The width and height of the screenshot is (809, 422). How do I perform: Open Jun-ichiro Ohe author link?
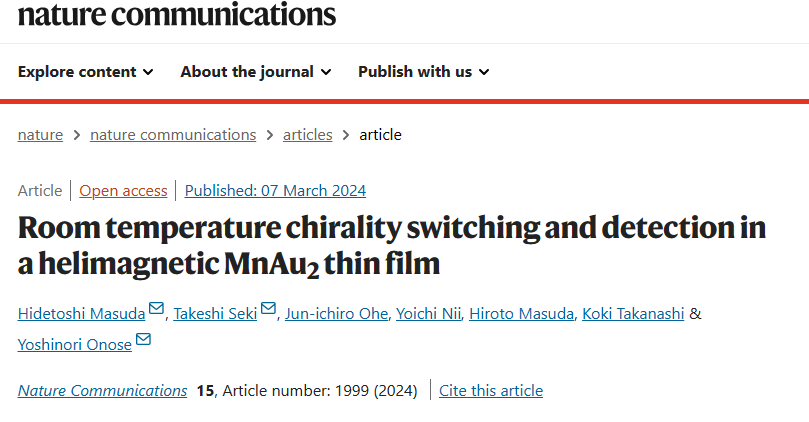tap(336, 314)
